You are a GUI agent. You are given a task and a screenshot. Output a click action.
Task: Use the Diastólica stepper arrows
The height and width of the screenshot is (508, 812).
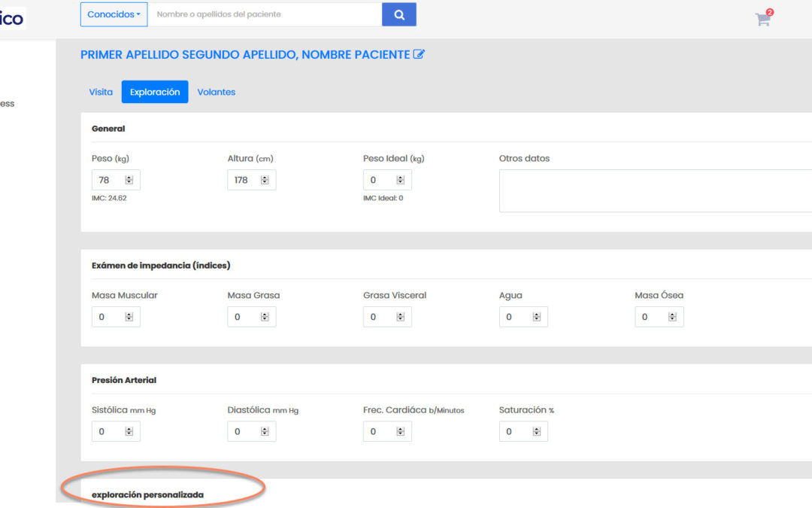click(x=265, y=431)
